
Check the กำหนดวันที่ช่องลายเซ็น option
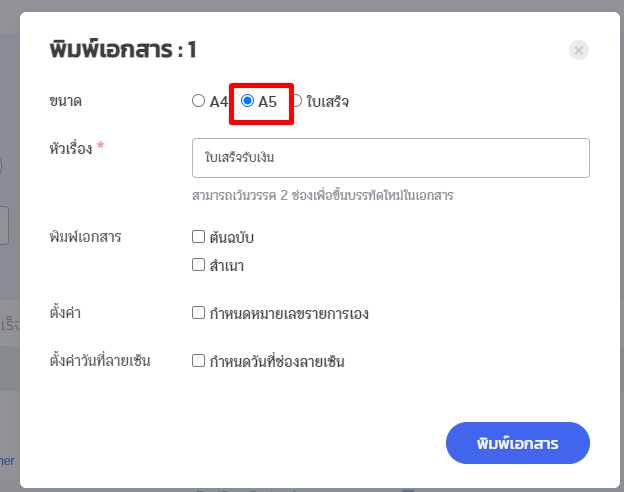pos(199,361)
